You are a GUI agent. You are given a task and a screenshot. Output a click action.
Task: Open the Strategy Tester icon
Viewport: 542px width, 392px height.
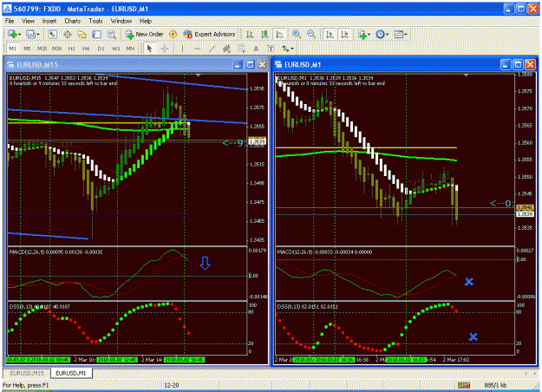(112, 34)
